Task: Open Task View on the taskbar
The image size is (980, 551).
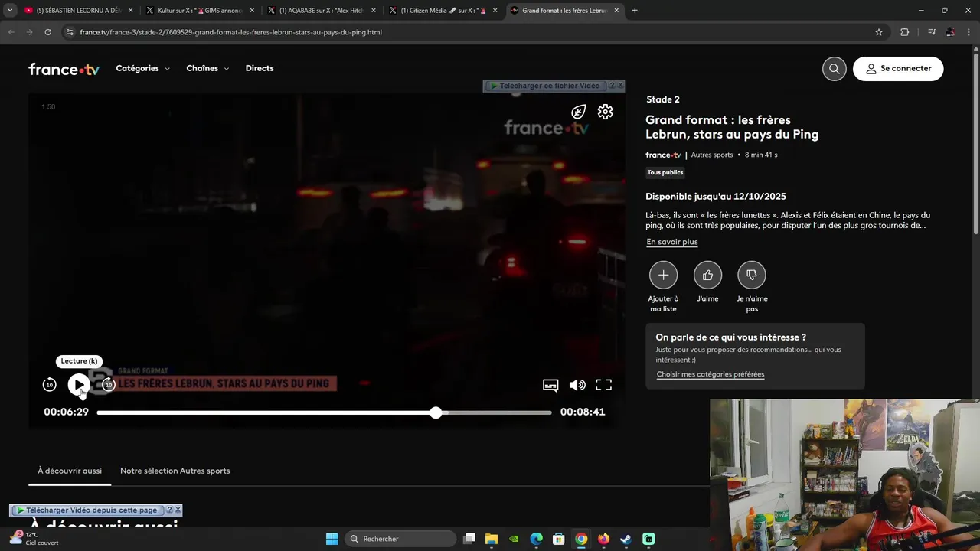Action: tap(469, 539)
